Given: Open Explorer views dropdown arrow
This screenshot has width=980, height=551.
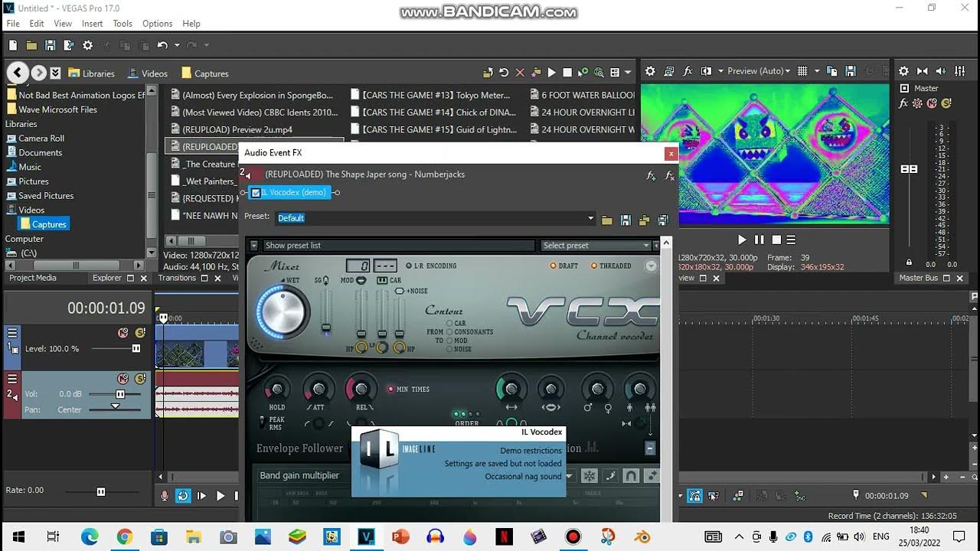Looking at the screenshot, I should click(x=628, y=73).
